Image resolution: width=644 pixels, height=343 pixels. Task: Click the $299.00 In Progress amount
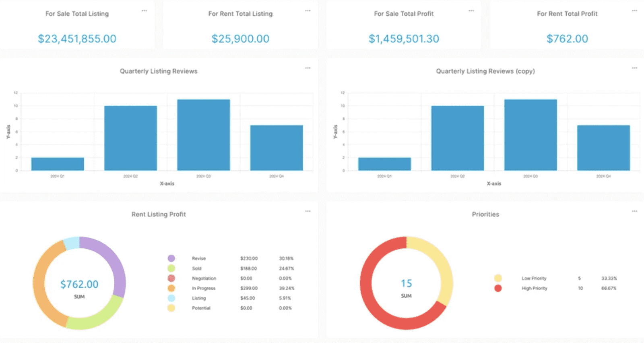(x=249, y=288)
